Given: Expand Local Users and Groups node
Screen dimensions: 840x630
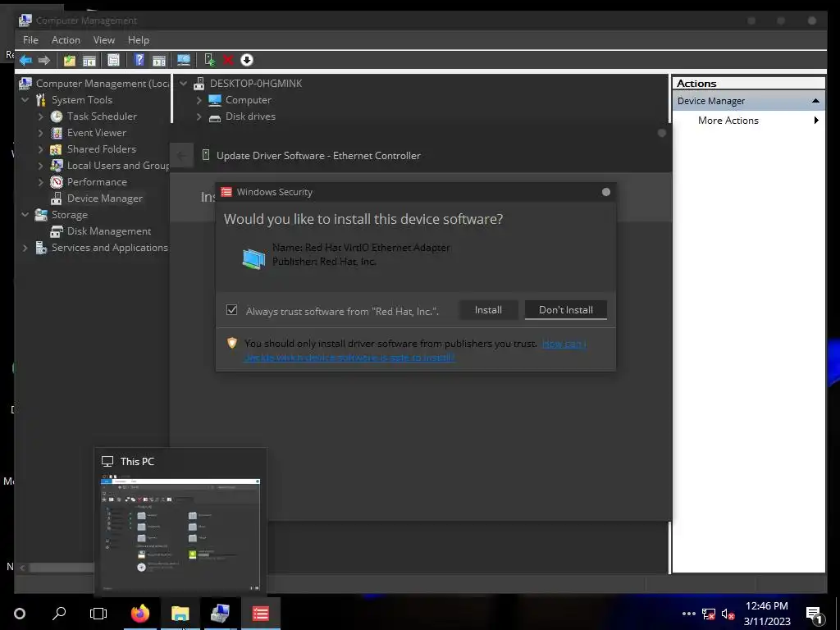Looking at the screenshot, I should click(x=41, y=166).
